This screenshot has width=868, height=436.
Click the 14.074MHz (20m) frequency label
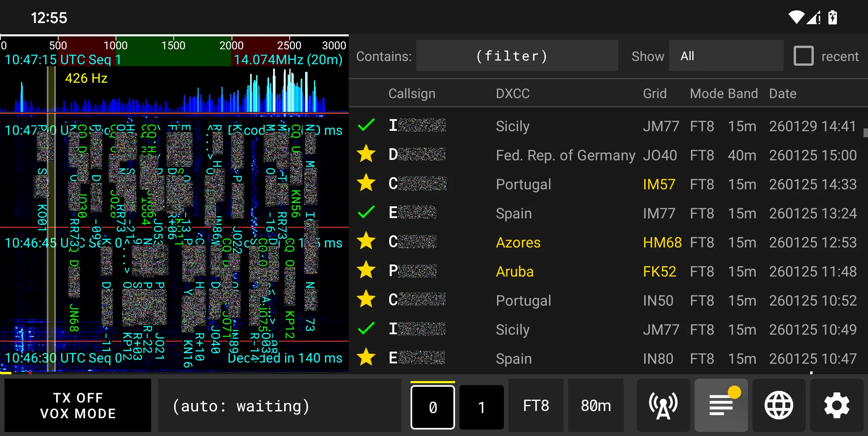288,59
